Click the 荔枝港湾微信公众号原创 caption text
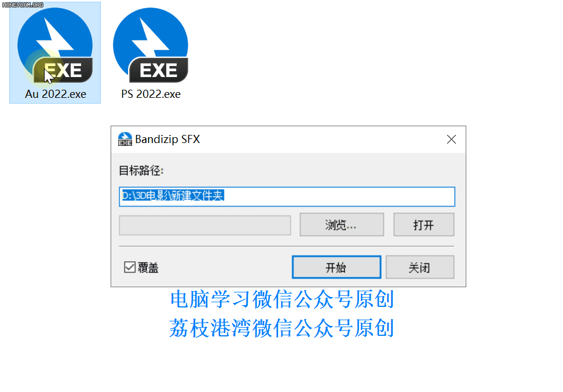This screenshot has height=392, width=563. tap(282, 328)
